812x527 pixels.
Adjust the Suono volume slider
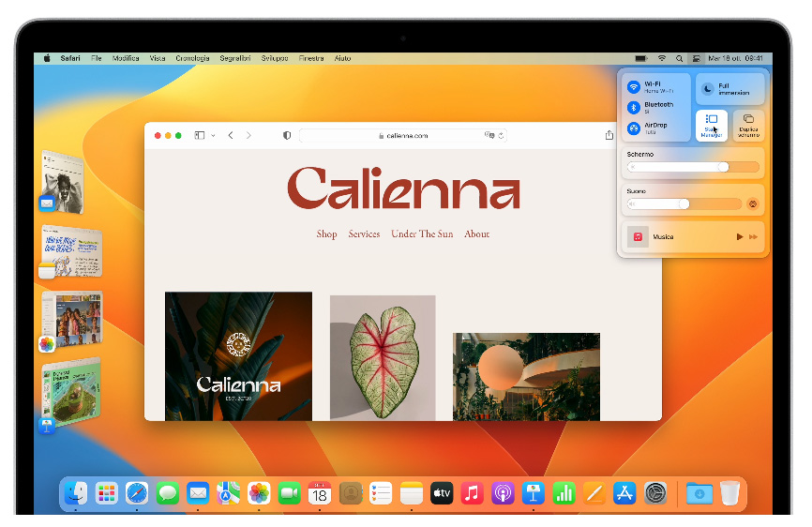(x=684, y=204)
